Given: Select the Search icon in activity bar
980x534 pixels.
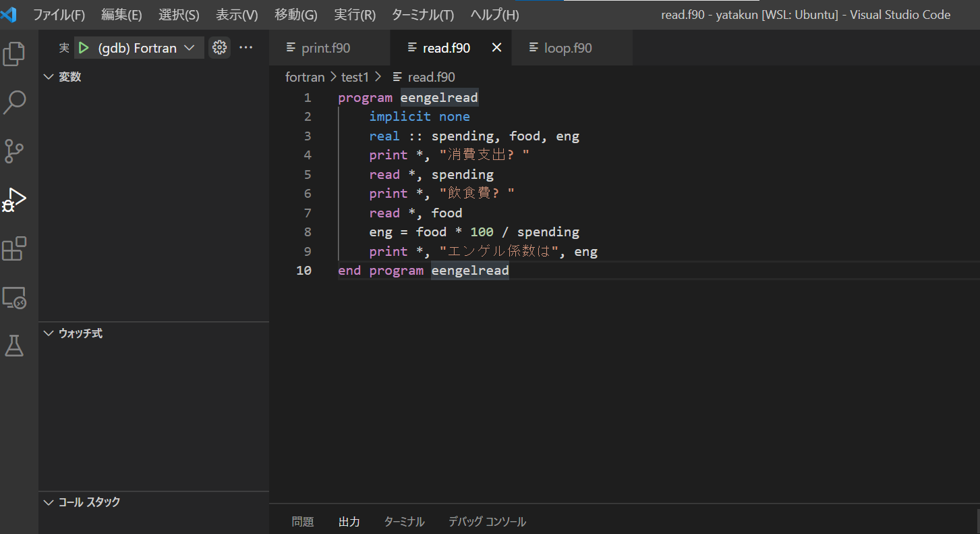Looking at the screenshot, I should [14, 102].
